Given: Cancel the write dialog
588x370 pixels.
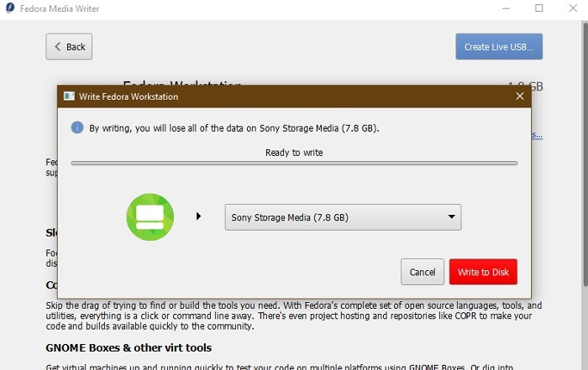Looking at the screenshot, I should (423, 272).
